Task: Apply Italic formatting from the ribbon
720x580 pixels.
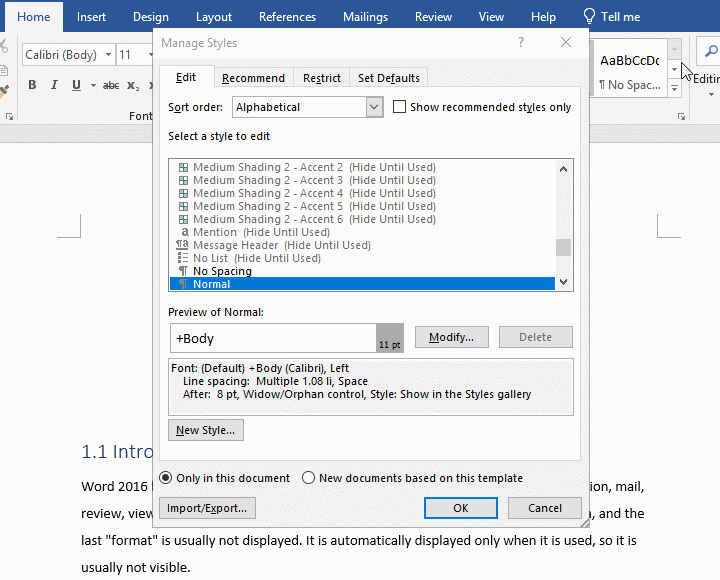Action: tap(55, 85)
